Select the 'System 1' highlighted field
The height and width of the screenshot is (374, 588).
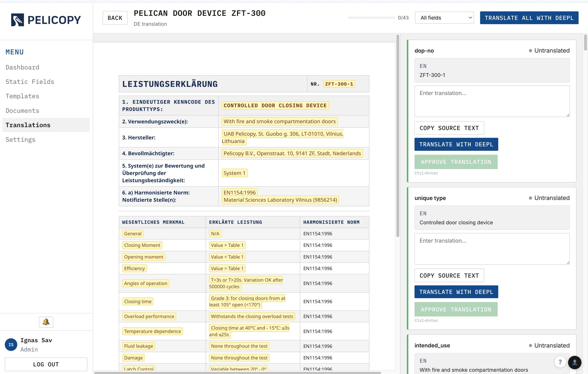(x=234, y=173)
